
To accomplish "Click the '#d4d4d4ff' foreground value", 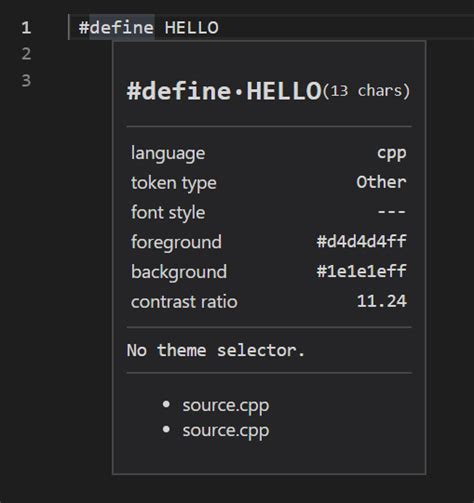I will [x=362, y=241].
